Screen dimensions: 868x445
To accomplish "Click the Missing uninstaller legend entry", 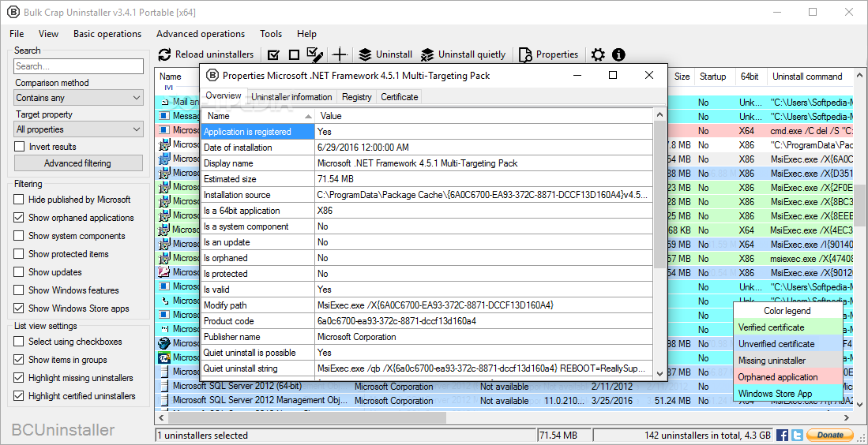I will [787, 361].
